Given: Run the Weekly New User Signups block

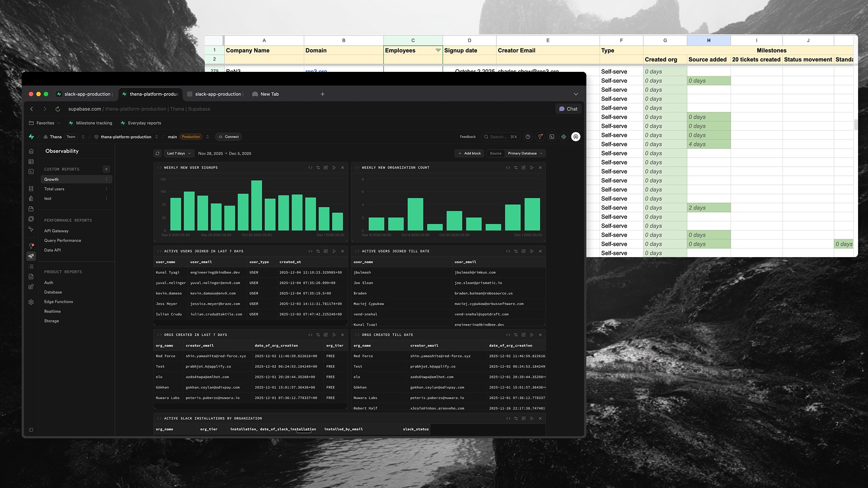Looking at the screenshot, I should click(x=334, y=168).
